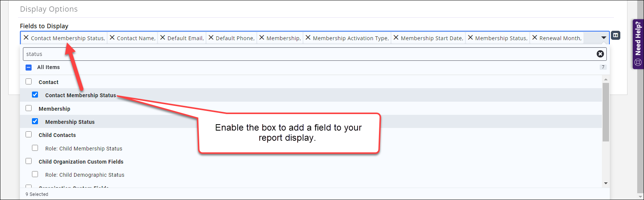Check Child Organization Custom Fields group
The image size is (644, 200).
point(29,161)
